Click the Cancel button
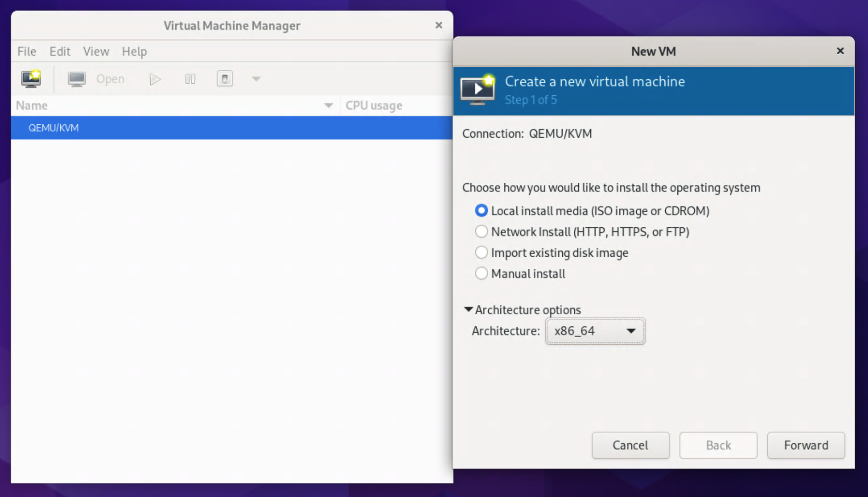 point(630,445)
